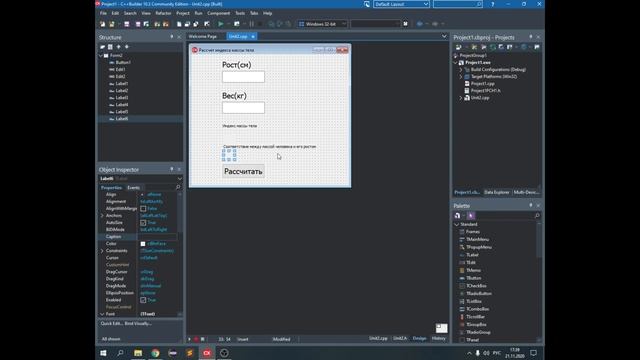Collapse the Standard palette category

456,224
